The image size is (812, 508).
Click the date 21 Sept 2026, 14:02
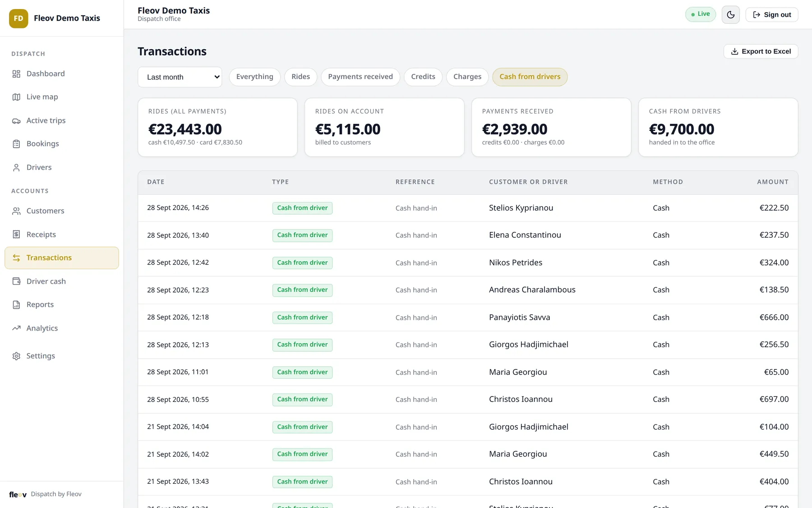click(x=178, y=454)
